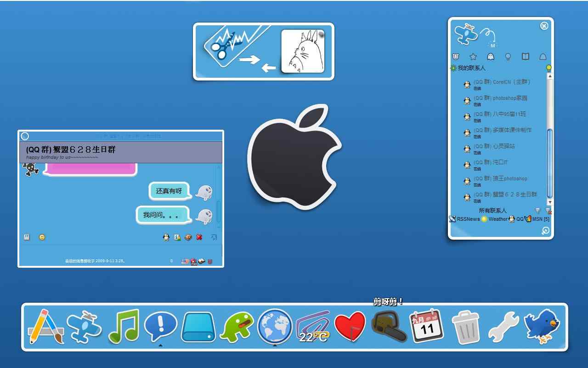Screen dimensions: 588x368
Task: Close the contact list panel
Action: click(544, 26)
